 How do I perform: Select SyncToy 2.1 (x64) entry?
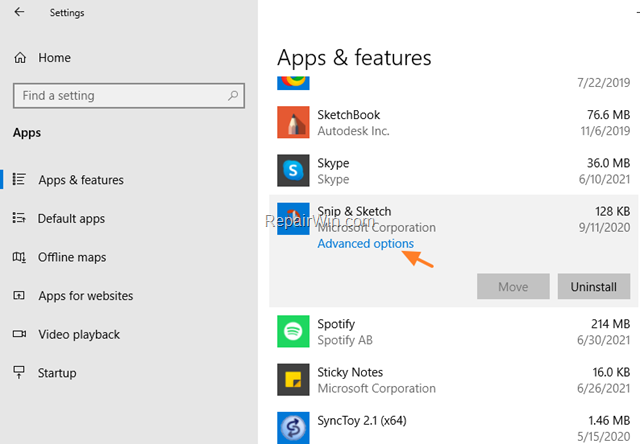pos(362,420)
